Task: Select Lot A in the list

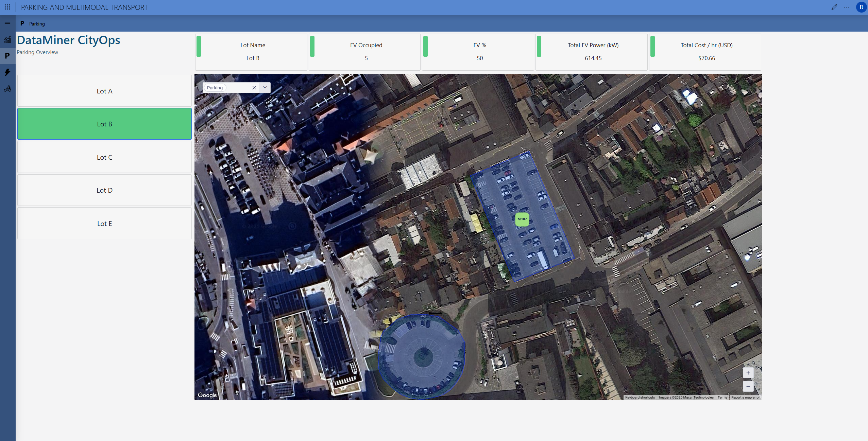Action: (104, 91)
